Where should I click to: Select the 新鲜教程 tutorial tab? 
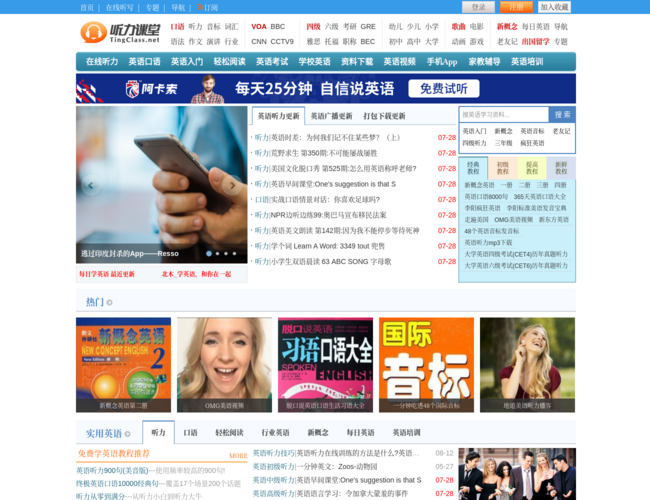(561, 168)
